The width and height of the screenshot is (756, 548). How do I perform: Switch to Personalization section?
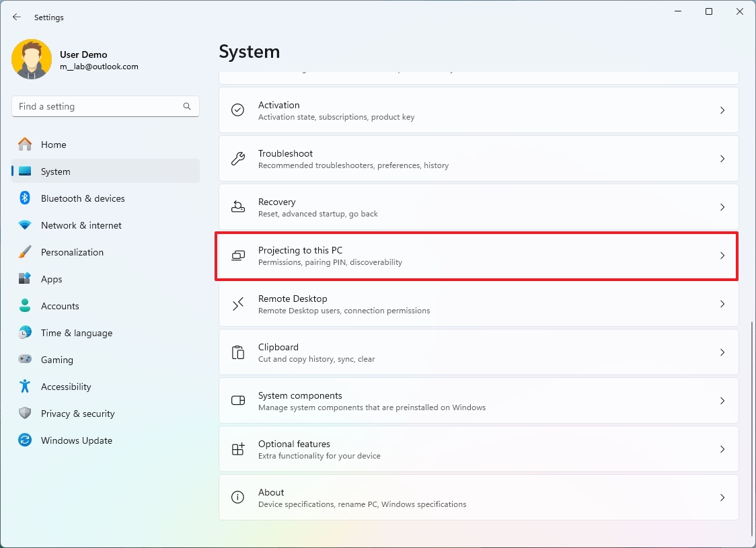[106, 252]
